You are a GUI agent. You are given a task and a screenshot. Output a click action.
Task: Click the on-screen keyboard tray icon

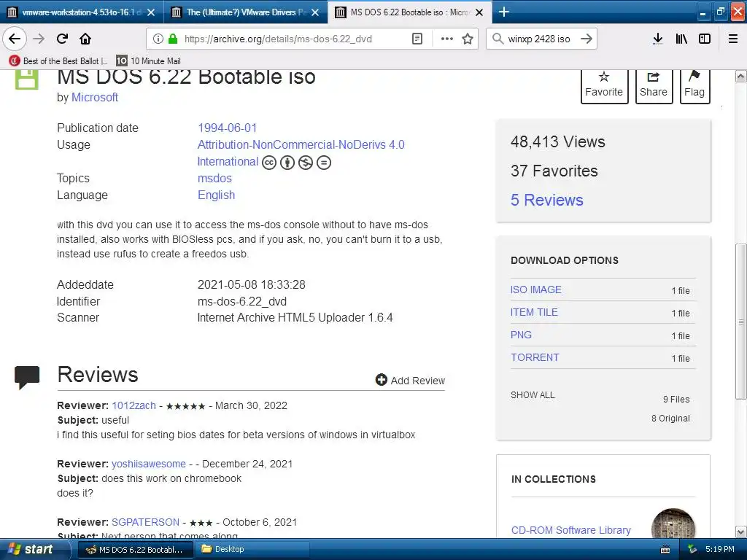665,550
